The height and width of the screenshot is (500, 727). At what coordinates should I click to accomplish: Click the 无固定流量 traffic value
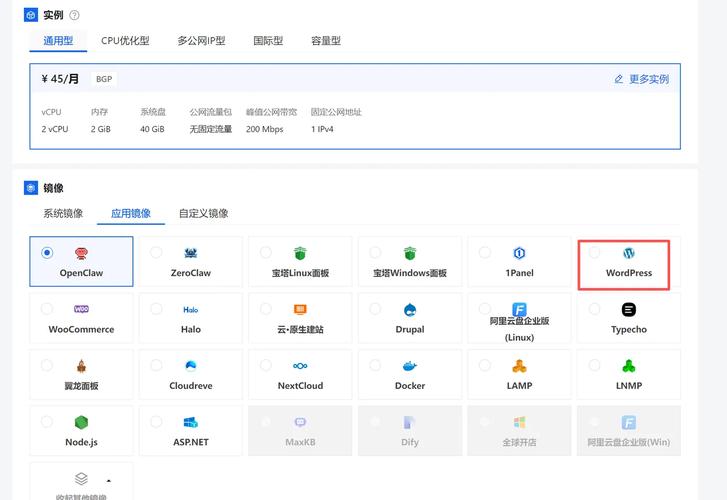210,129
